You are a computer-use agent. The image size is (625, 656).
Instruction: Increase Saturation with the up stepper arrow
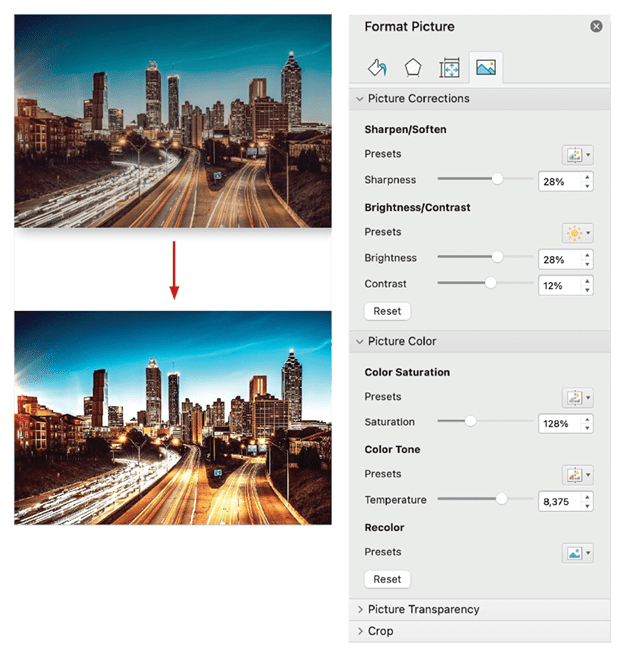point(587,419)
